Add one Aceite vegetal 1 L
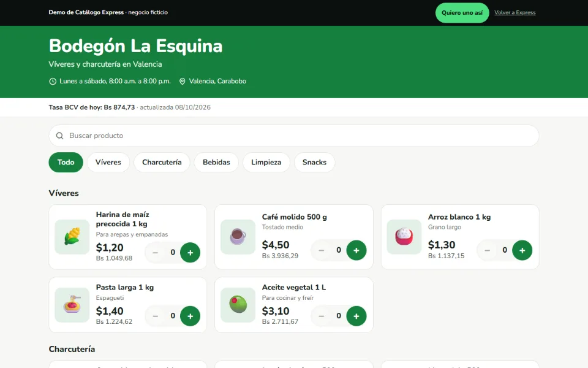Screen dimensions: 588x368 [356, 316]
